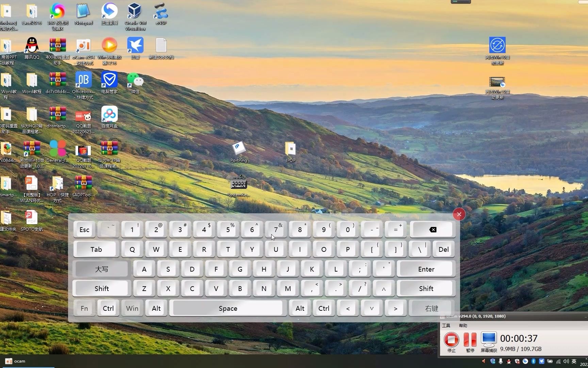Toggle the right Shift key
Screen dimensions: 588x368
[426, 289]
